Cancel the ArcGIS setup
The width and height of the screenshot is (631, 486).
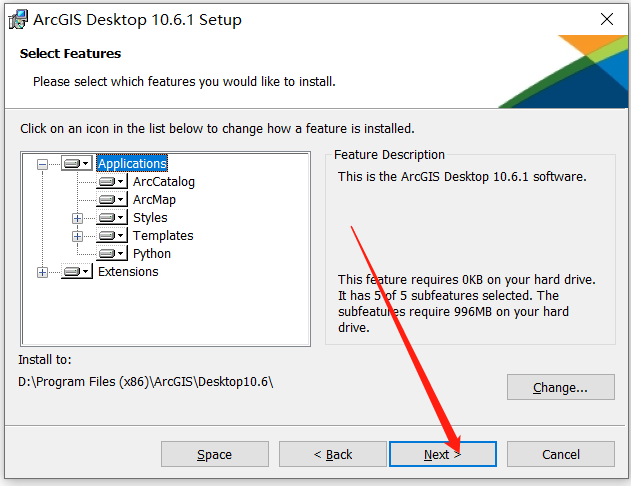click(x=561, y=454)
